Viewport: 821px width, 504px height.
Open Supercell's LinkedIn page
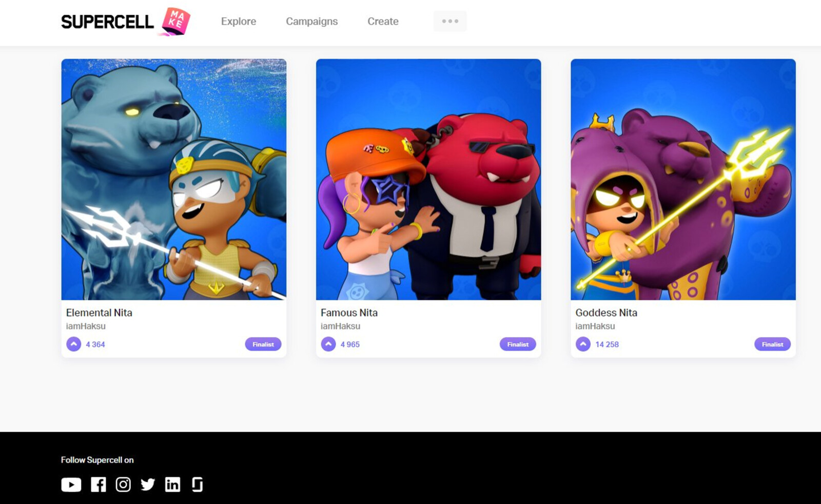172,484
